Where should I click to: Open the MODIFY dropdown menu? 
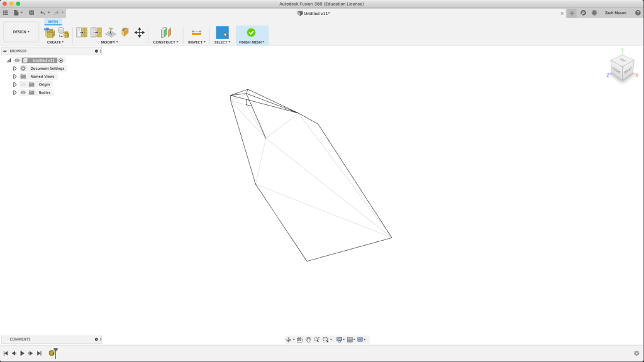point(109,42)
